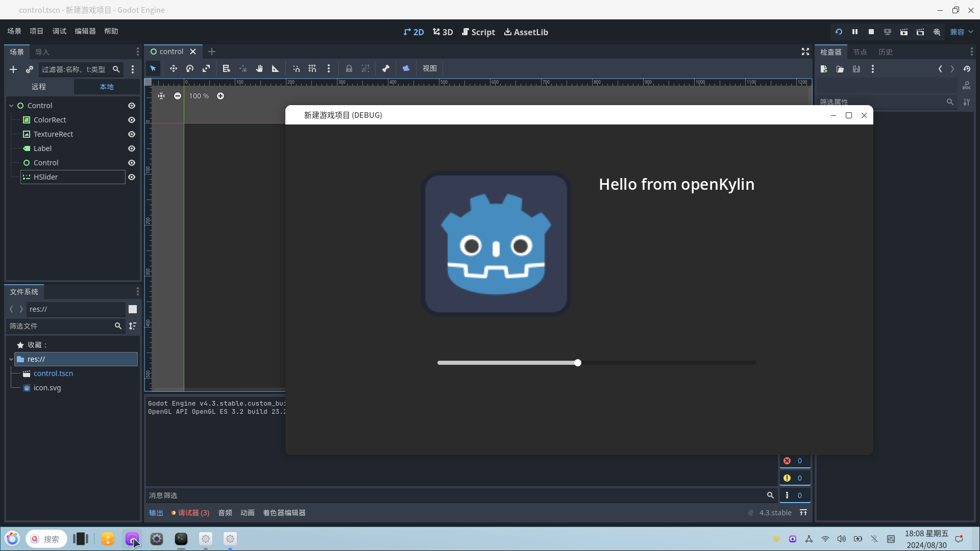Screen dimensions: 980x551
Task: Open object history clock icon in Inspector
Action: (x=967, y=69)
